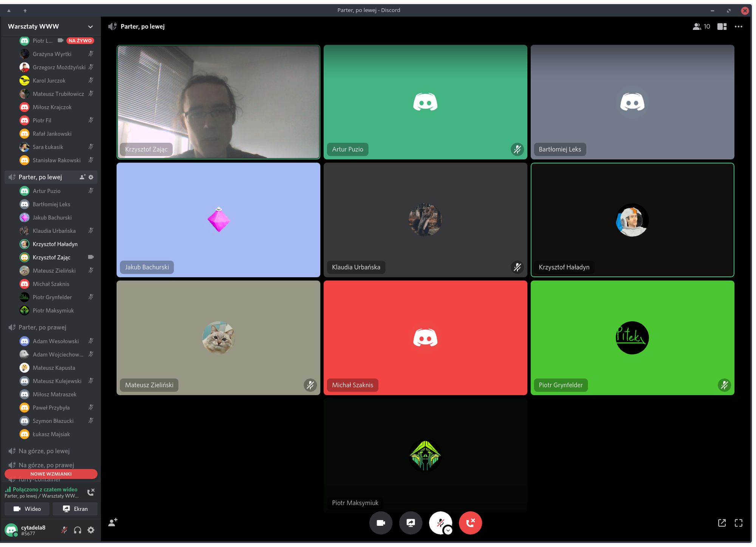Open Karol Jurczok in sidebar

click(x=57, y=81)
